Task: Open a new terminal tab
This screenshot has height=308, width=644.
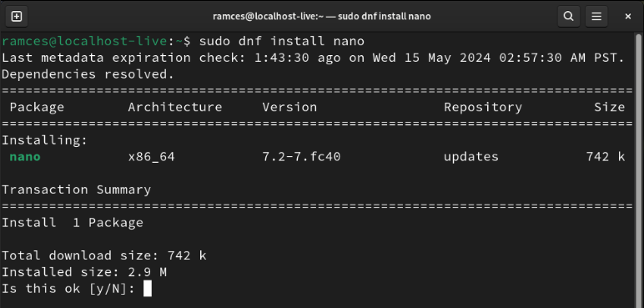Action: tap(17, 17)
